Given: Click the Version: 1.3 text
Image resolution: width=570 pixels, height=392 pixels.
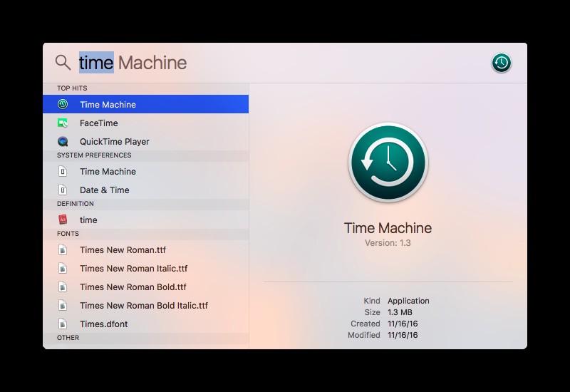Looking at the screenshot, I should (x=388, y=243).
